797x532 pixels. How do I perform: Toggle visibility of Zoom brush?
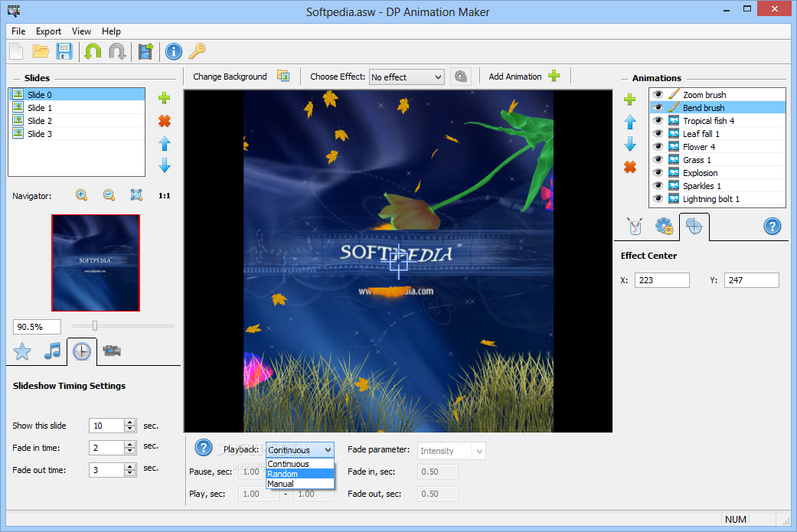(x=658, y=94)
